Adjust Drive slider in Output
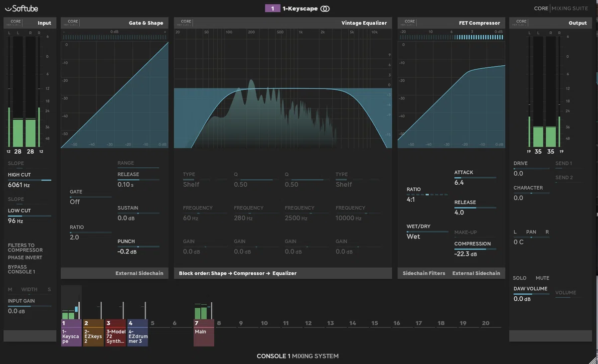 coord(531,168)
